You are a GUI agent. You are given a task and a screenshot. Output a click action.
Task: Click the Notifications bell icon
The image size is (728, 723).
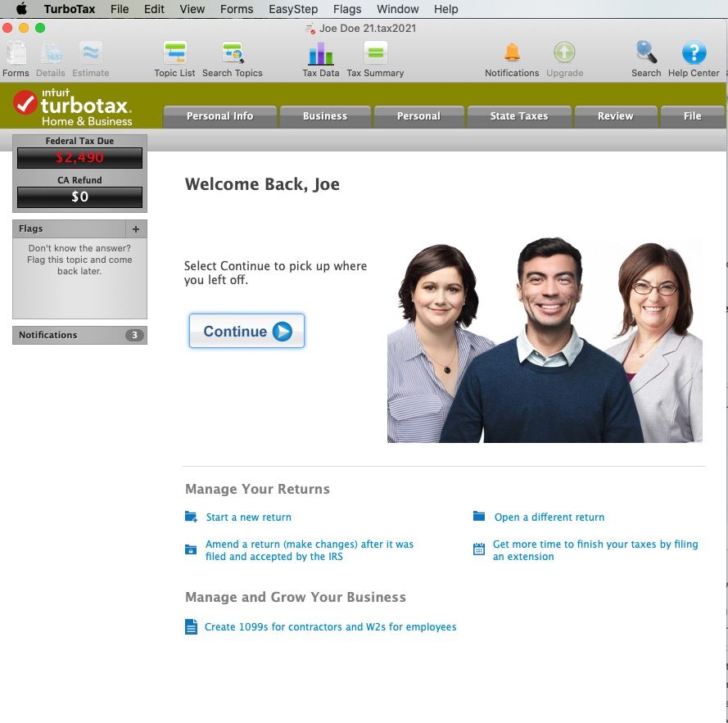(x=512, y=53)
